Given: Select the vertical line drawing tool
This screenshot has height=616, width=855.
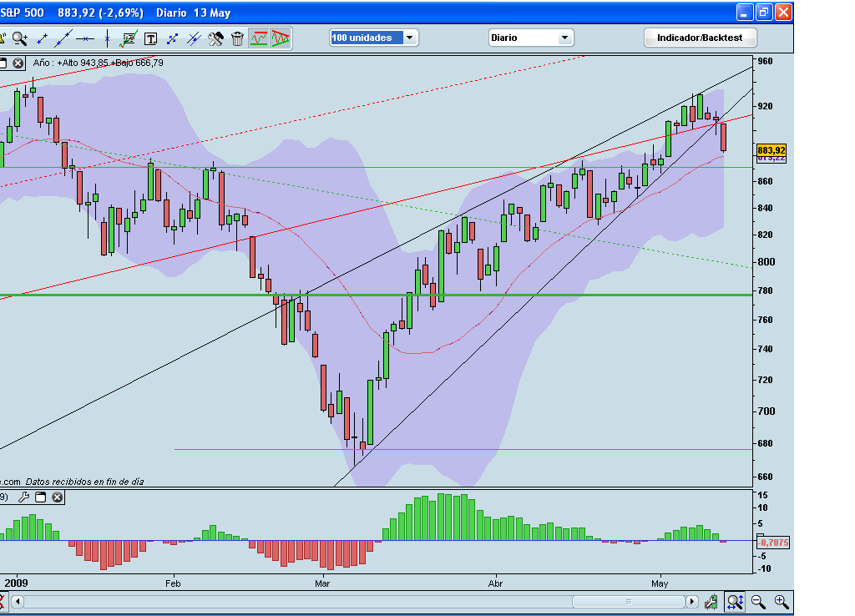Looking at the screenshot, I should (107, 38).
